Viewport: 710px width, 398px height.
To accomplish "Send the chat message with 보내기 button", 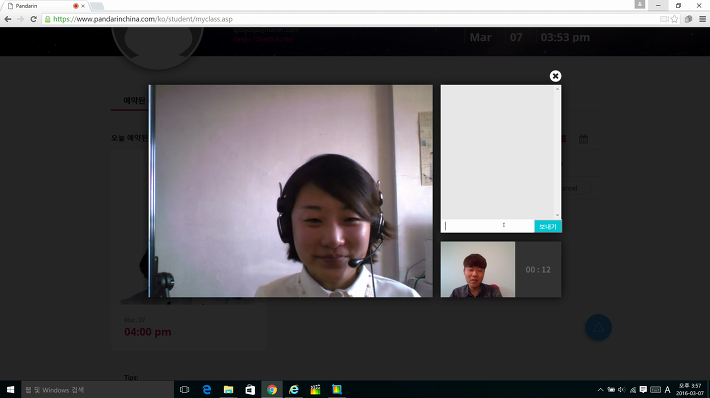I will coord(548,226).
